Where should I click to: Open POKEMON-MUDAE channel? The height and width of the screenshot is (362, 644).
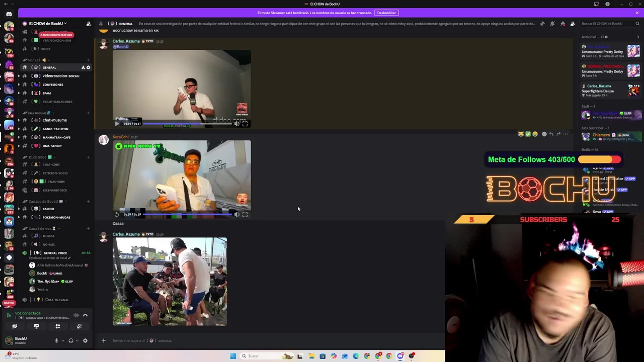(56, 217)
